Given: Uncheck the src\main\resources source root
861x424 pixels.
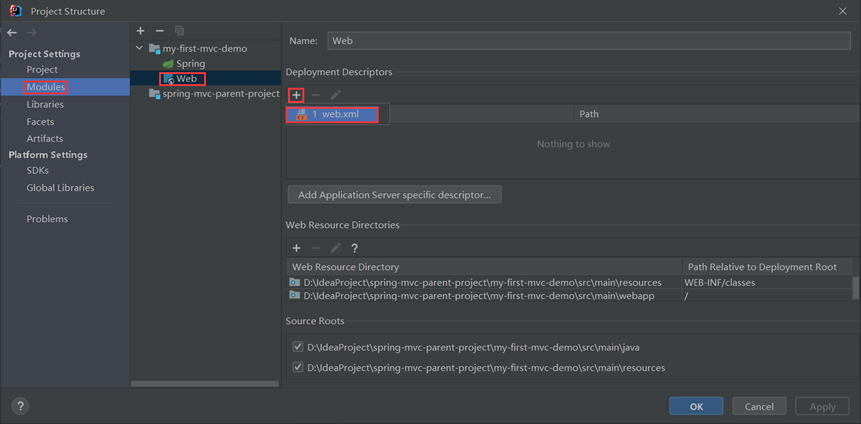Looking at the screenshot, I should [298, 367].
